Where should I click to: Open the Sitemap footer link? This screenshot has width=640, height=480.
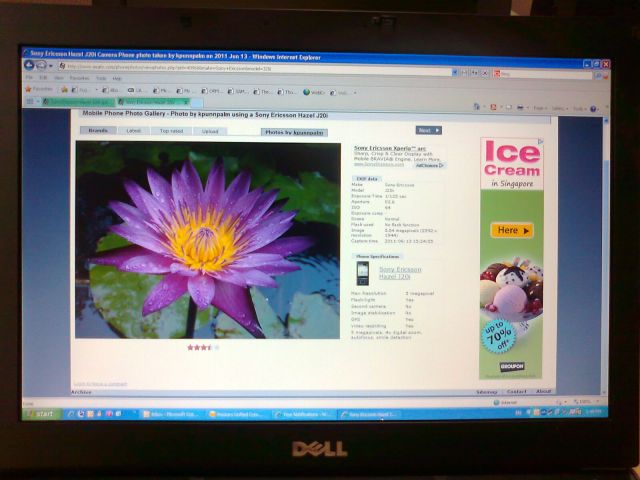[487, 392]
